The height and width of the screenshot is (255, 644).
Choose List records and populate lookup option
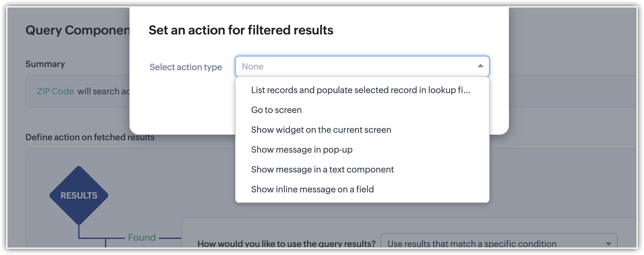click(361, 90)
